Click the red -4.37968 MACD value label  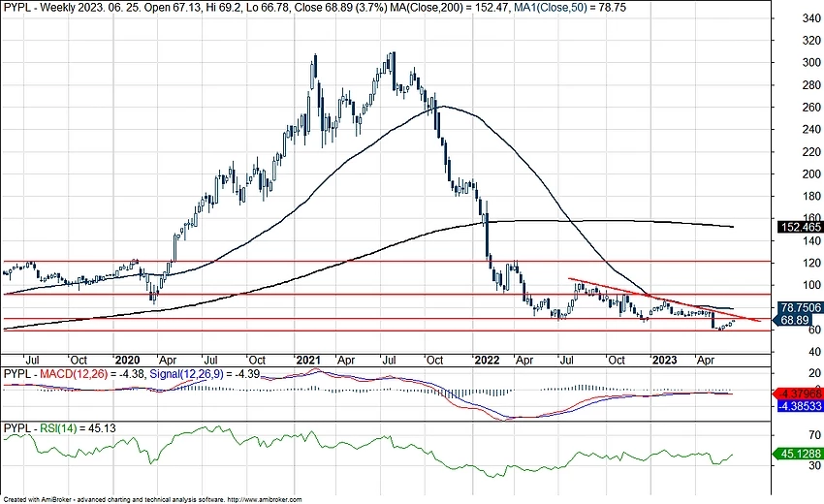click(x=800, y=394)
